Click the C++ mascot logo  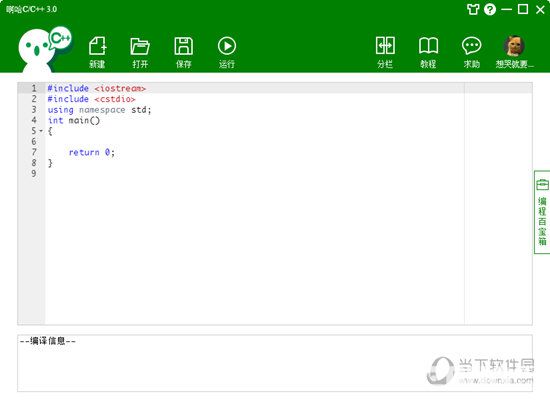click(45, 49)
